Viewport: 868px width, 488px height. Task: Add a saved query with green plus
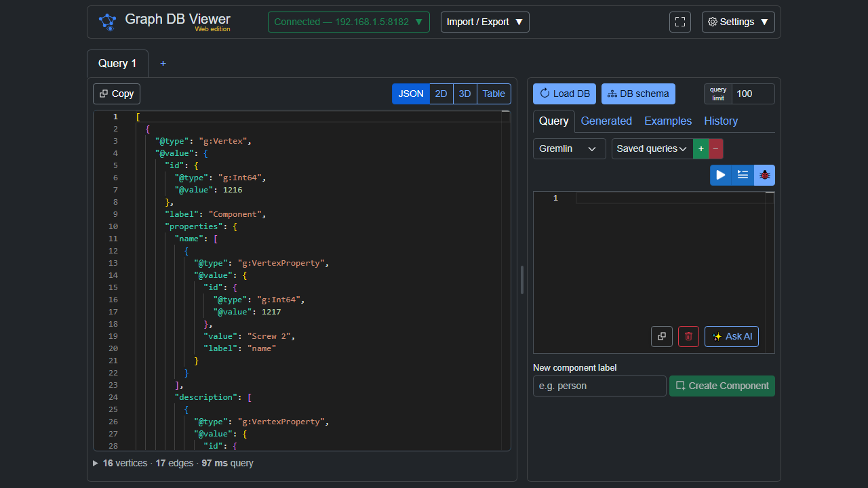(x=701, y=148)
